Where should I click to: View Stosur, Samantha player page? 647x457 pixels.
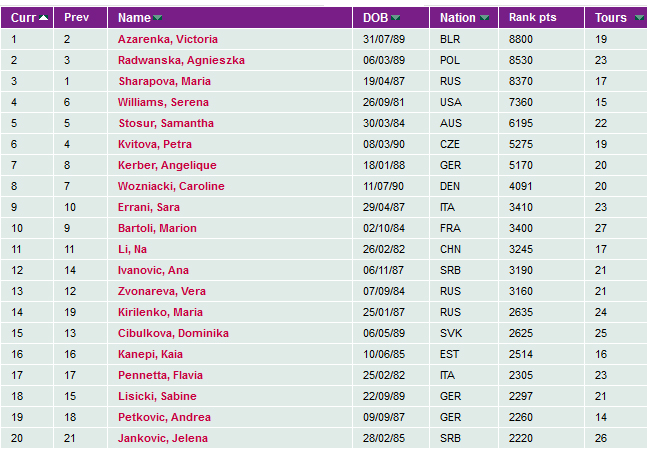[166, 123]
